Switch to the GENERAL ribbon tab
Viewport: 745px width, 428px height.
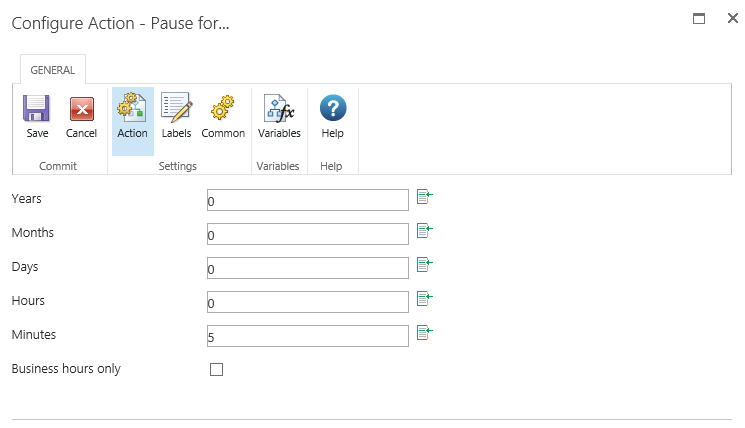pos(53,70)
